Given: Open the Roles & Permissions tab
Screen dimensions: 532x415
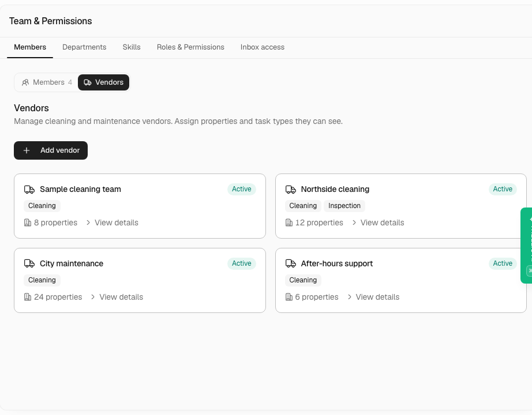Looking at the screenshot, I should click(x=190, y=47).
